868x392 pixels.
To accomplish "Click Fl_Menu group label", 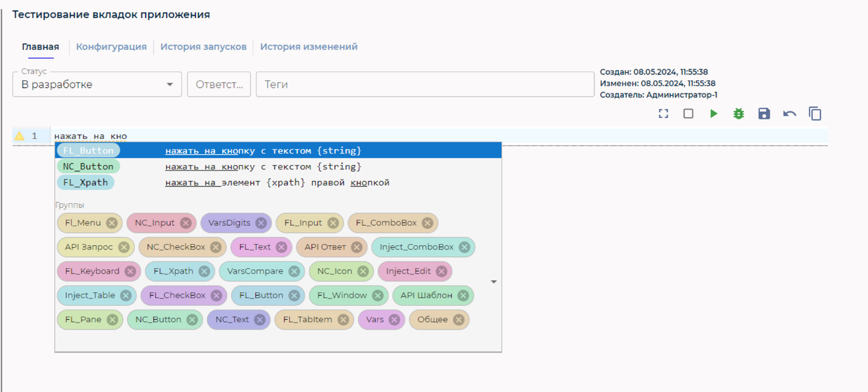I will pyautogui.click(x=83, y=223).
